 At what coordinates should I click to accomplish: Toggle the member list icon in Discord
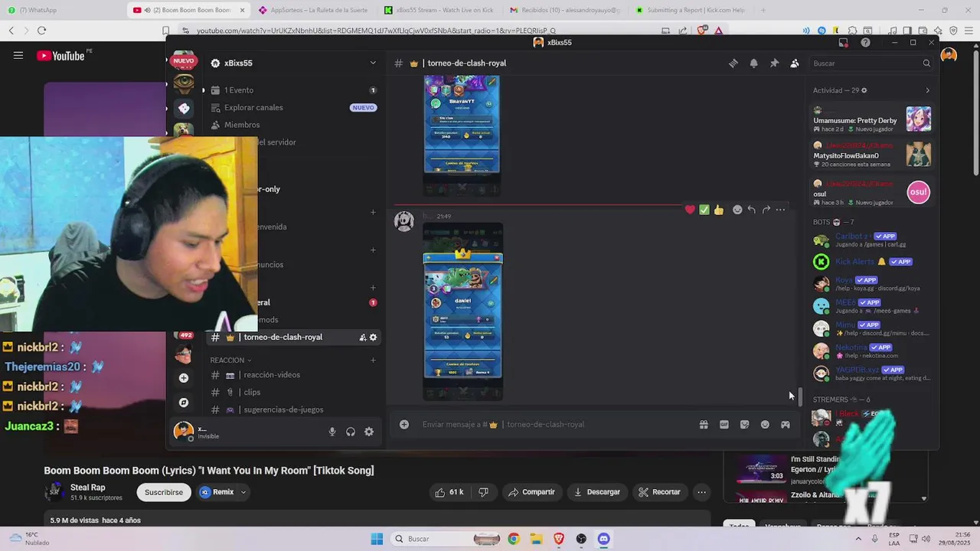[795, 64]
